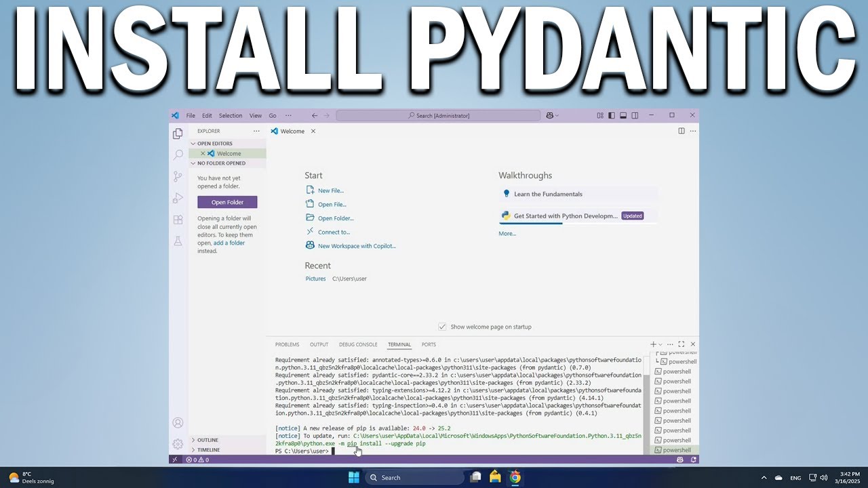Click the add a folder link

(229, 243)
